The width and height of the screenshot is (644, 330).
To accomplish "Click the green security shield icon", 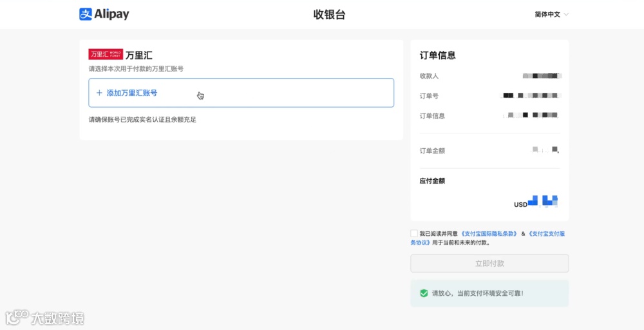I will point(424,293).
